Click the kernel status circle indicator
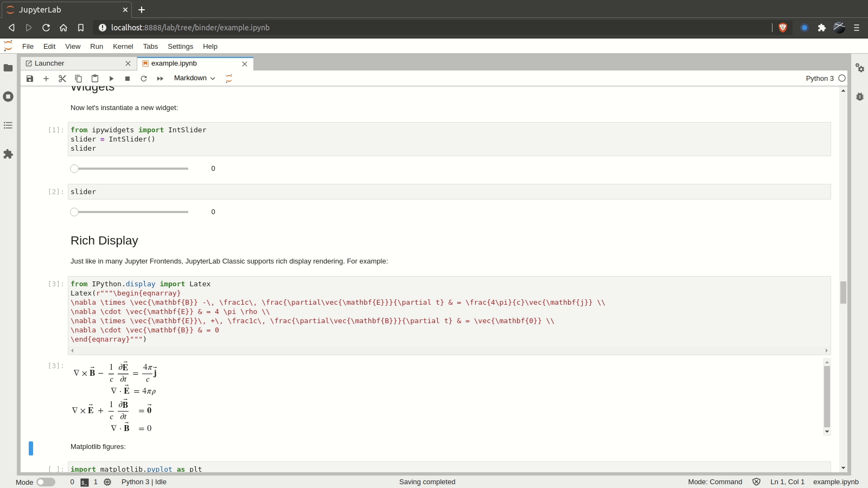This screenshot has width=868, height=488. 842,78
